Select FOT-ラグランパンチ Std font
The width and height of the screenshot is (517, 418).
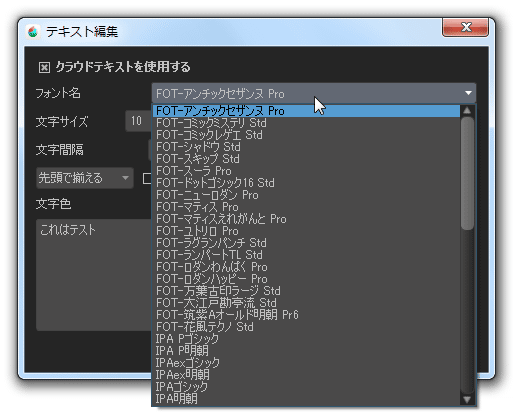click(x=306, y=243)
